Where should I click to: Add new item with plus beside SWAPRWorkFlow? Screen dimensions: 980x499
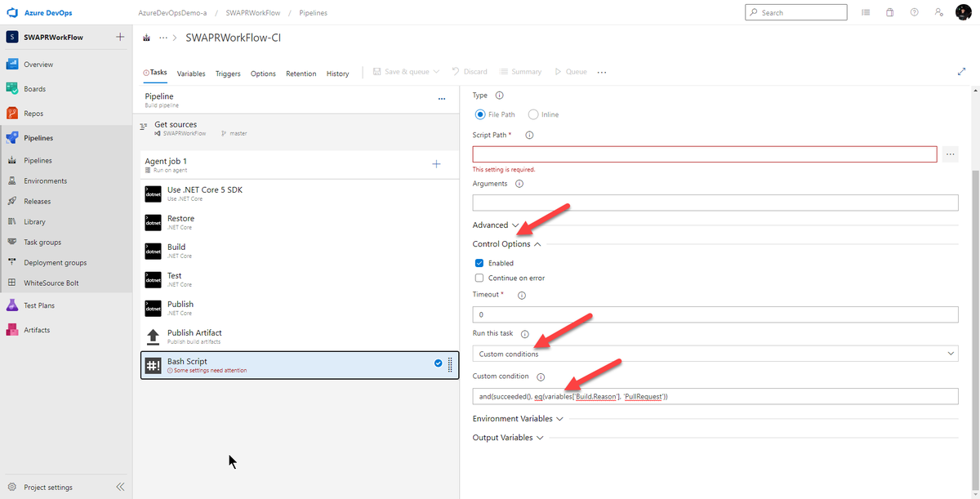[120, 38]
